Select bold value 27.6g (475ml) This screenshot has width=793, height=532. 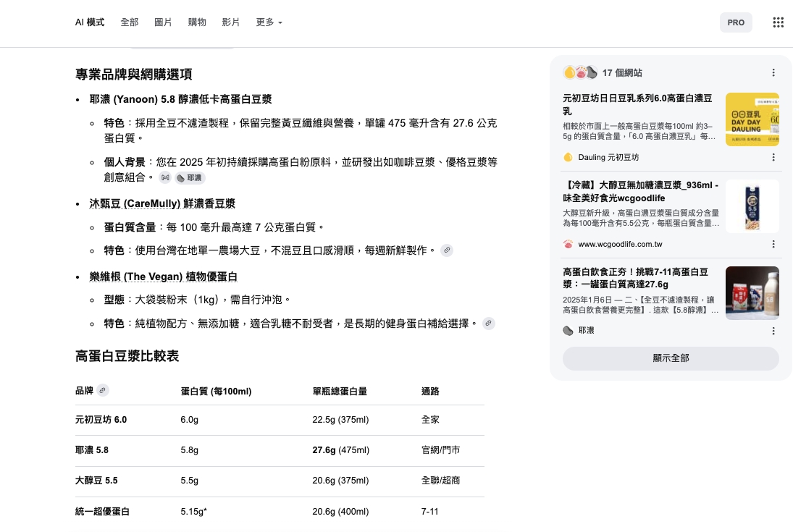[341, 450]
